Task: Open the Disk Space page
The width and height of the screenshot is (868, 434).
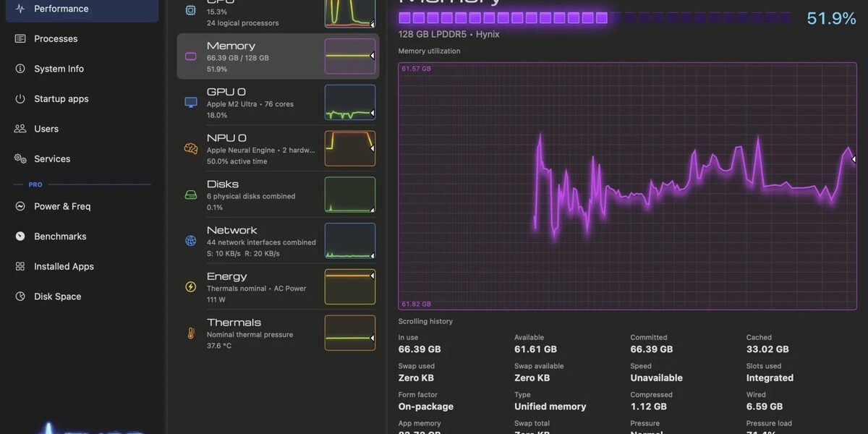Action: click(x=58, y=297)
